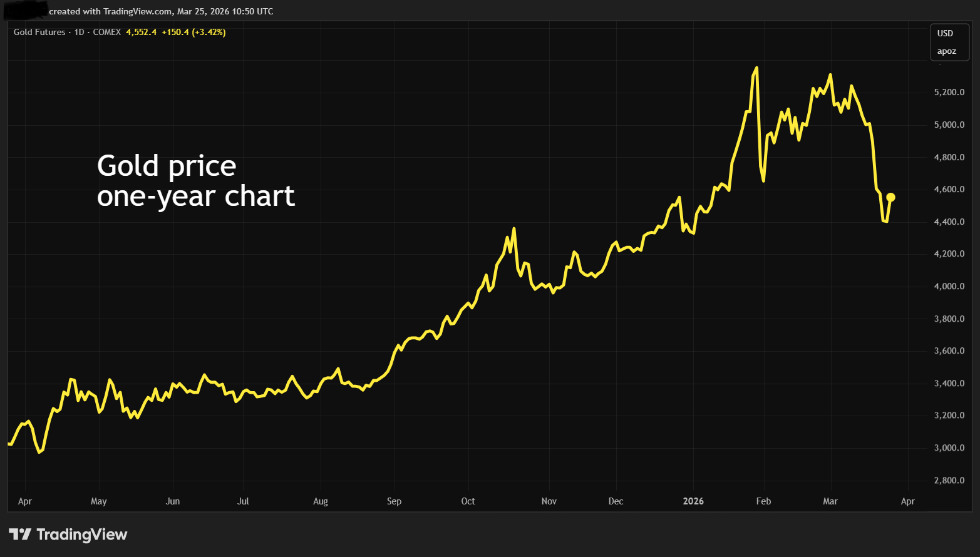980x557 pixels.
Task: Select the TradingView wordmark text
Action: pos(81,534)
